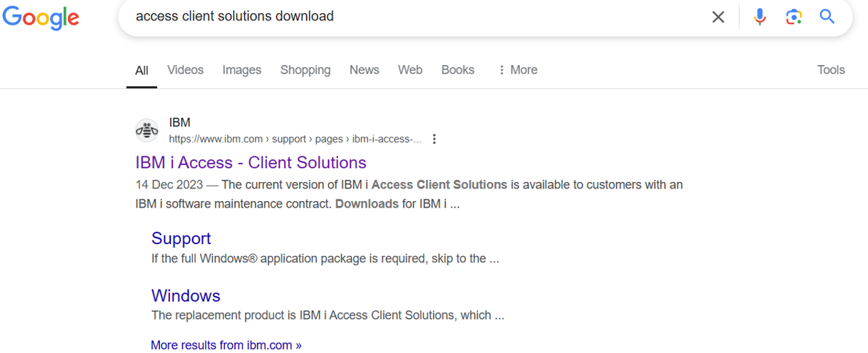Viewport: 868px width, 353px height.
Task: Open the IBM i Access - Client Solutions result
Action: click(251, 162)
